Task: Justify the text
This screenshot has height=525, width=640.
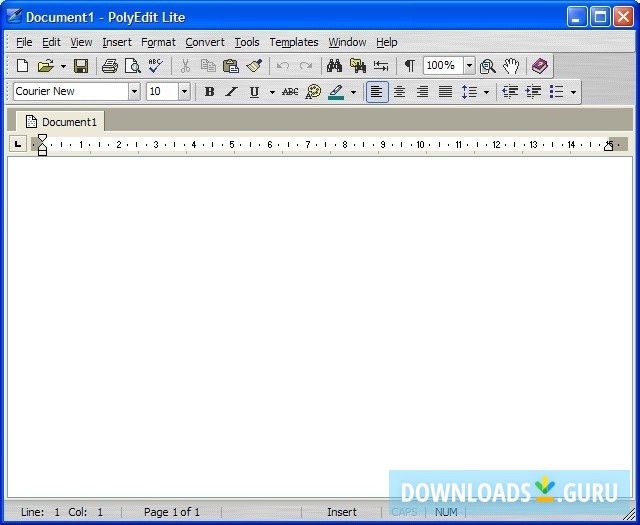Action: [x=445, y=91]
